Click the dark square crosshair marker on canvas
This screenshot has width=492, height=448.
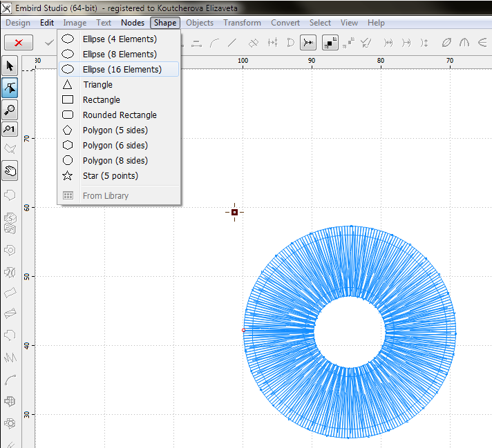(234, 213)
